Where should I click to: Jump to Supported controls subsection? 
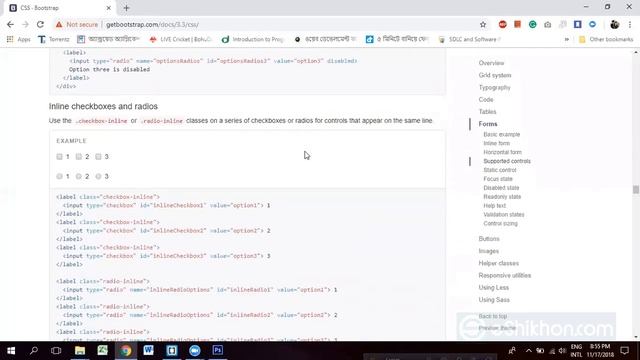tap(507, 161)
